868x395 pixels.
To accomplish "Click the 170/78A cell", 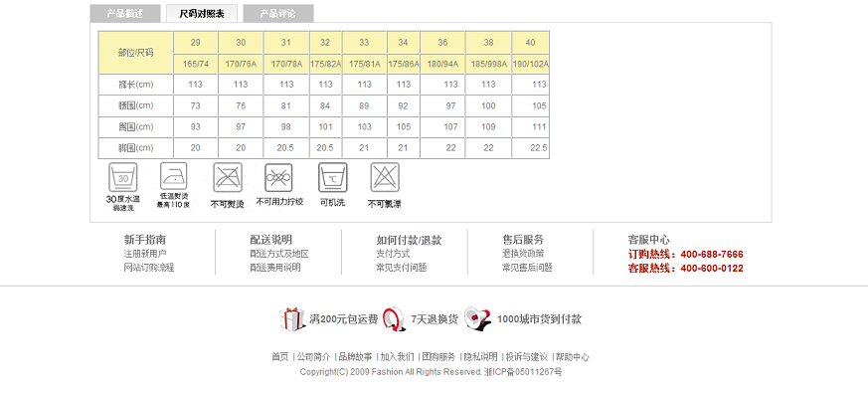I will coord(286,65).
